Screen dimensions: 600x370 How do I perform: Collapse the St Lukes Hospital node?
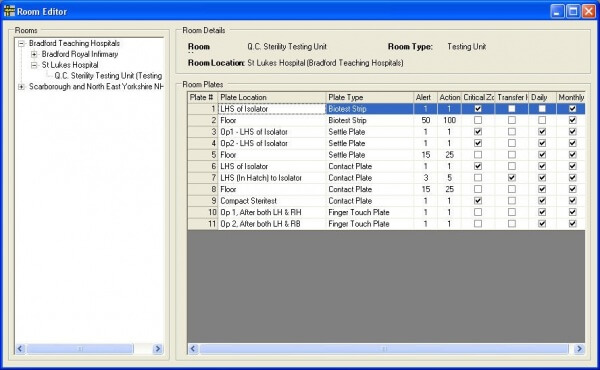(34, 65)
